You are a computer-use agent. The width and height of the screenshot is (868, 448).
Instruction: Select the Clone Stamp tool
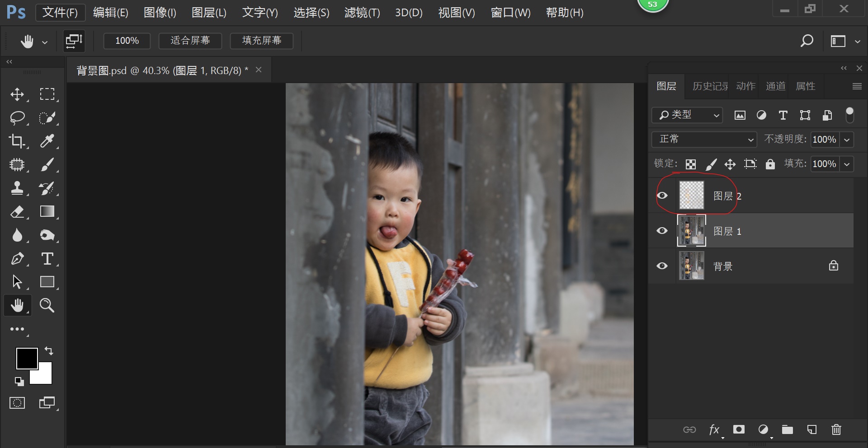(17, 188)
